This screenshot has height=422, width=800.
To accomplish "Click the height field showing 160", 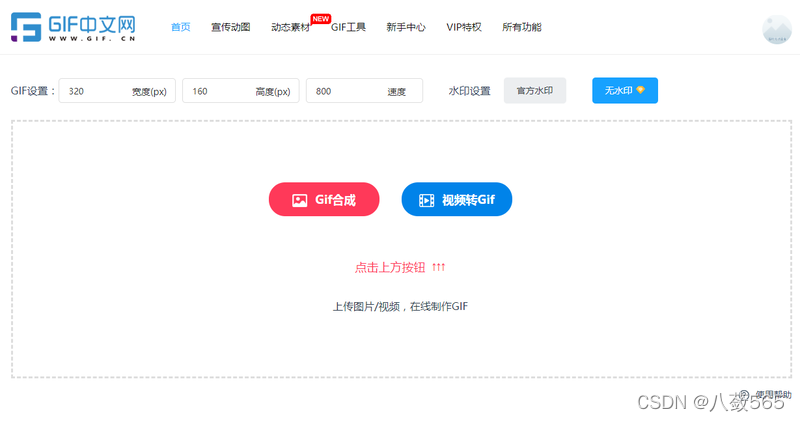I will (241, 91).
